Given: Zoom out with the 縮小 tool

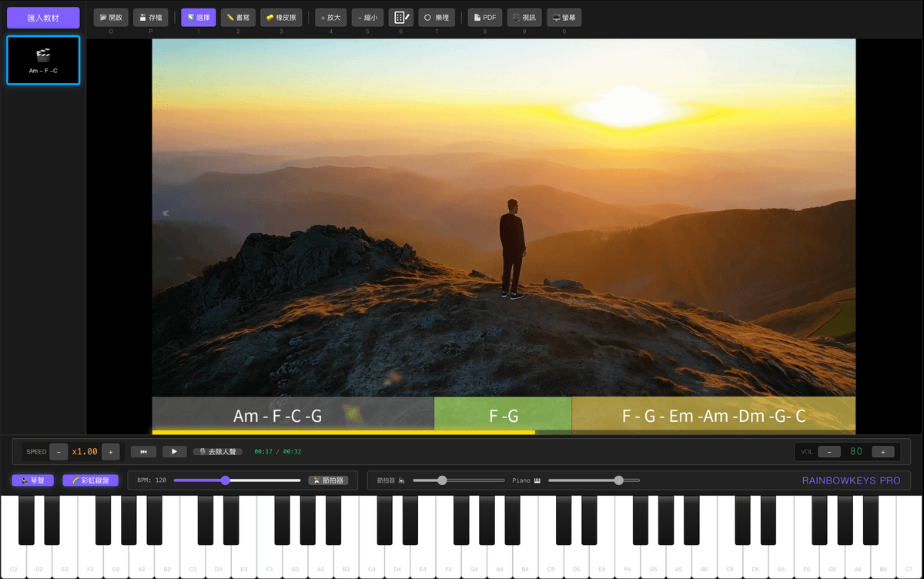Looking at the screenshot, I should (367, 16).
